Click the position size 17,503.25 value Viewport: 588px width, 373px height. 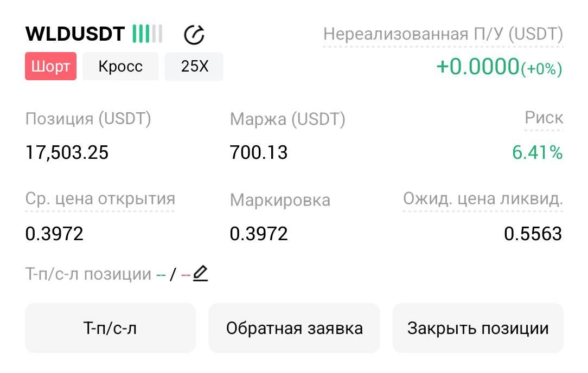67,152
